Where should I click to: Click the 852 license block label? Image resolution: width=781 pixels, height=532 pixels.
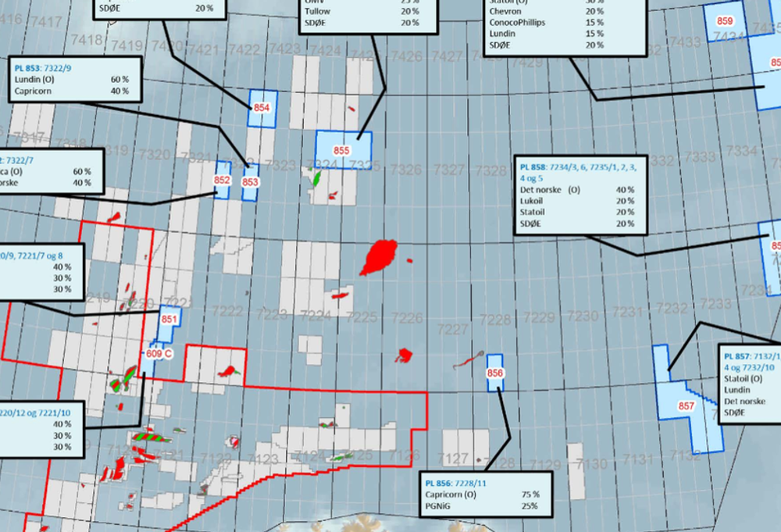(x=222, y=180)
